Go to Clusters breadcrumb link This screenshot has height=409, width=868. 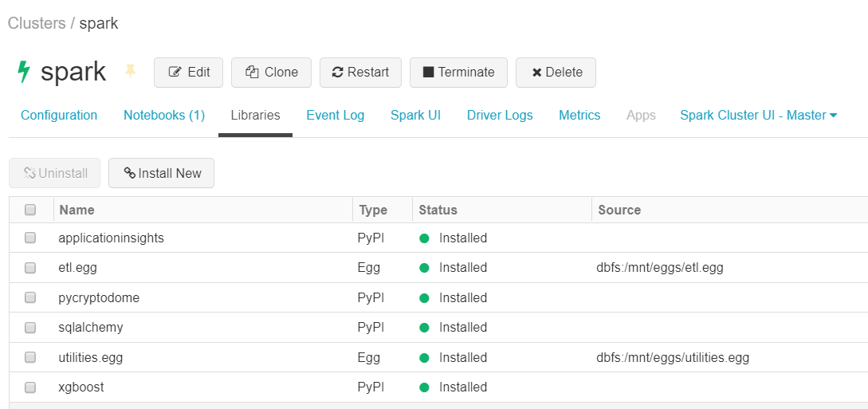coord(37,23)
